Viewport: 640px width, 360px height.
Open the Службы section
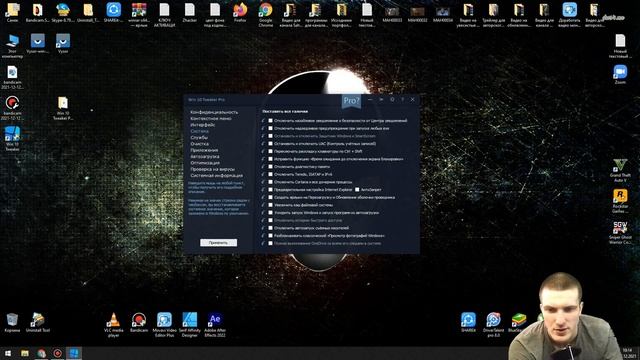point(199,138)
